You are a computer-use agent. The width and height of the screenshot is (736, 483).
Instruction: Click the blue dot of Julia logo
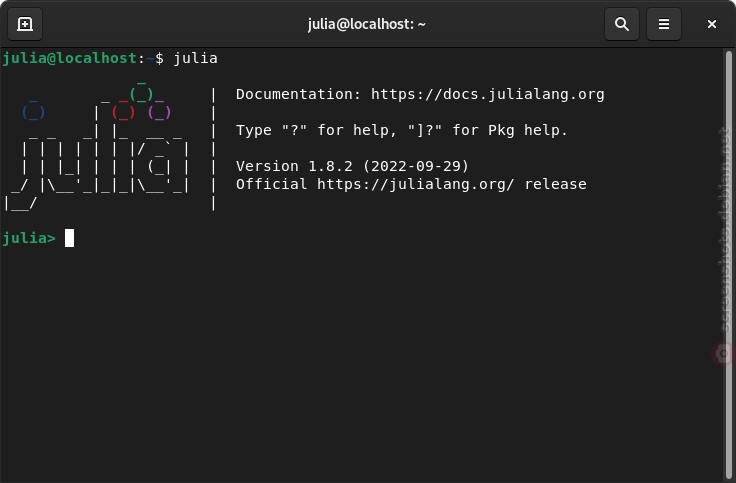click(33, 113)
